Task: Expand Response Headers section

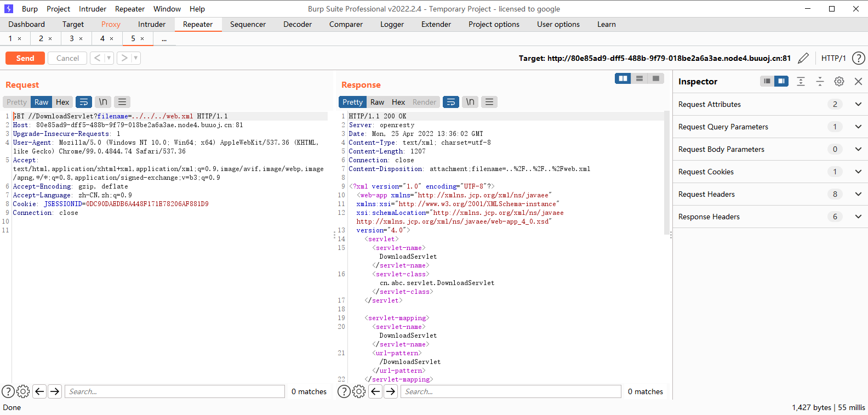Action: [858, 217]
